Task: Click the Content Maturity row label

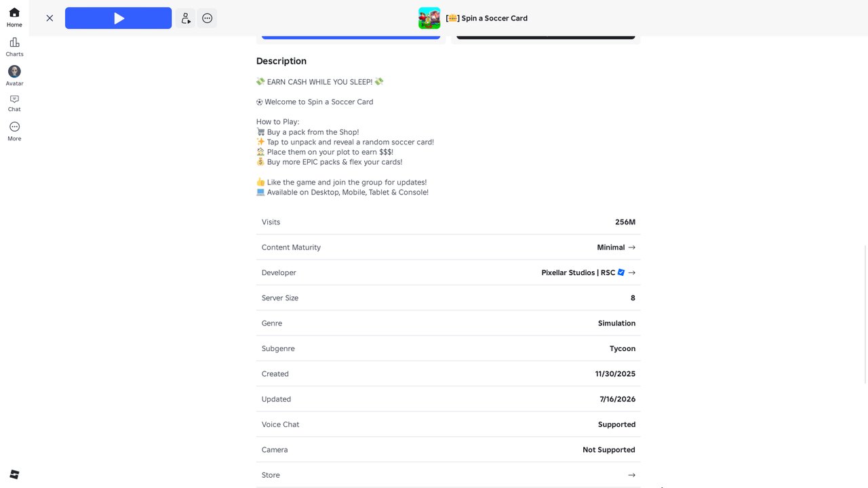Action: (x=291, y=247)
